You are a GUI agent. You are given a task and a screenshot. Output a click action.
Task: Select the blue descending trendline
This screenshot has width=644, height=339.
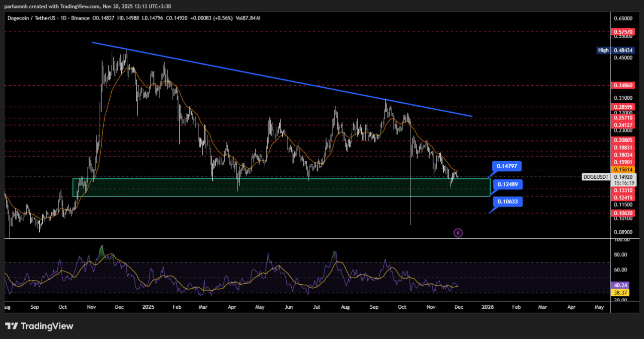[282, 80]
